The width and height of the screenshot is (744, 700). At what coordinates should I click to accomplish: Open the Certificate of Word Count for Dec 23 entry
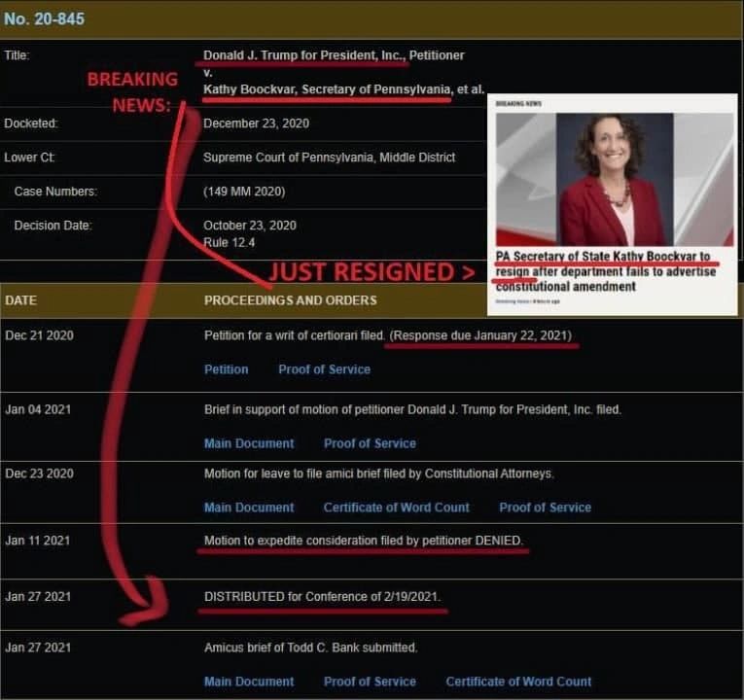tap(396, 507)
